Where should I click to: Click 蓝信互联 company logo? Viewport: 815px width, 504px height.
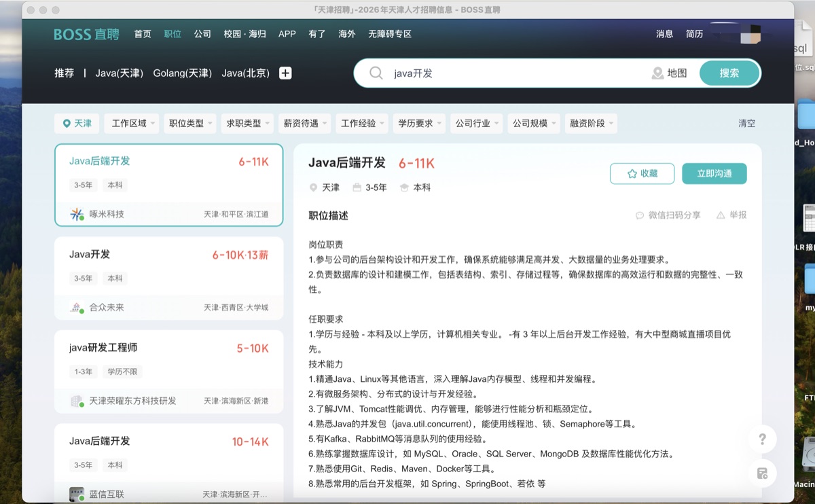point(77,494)
